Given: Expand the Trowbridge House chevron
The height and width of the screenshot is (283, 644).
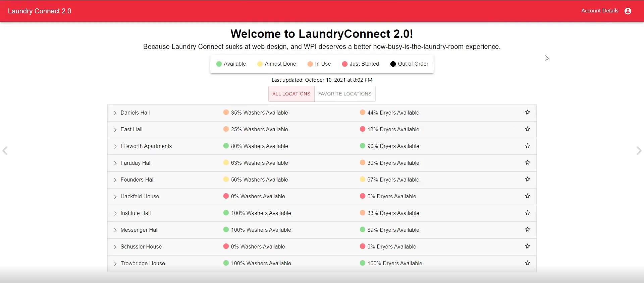Looking at the screenshot, I should coord(115,264).
